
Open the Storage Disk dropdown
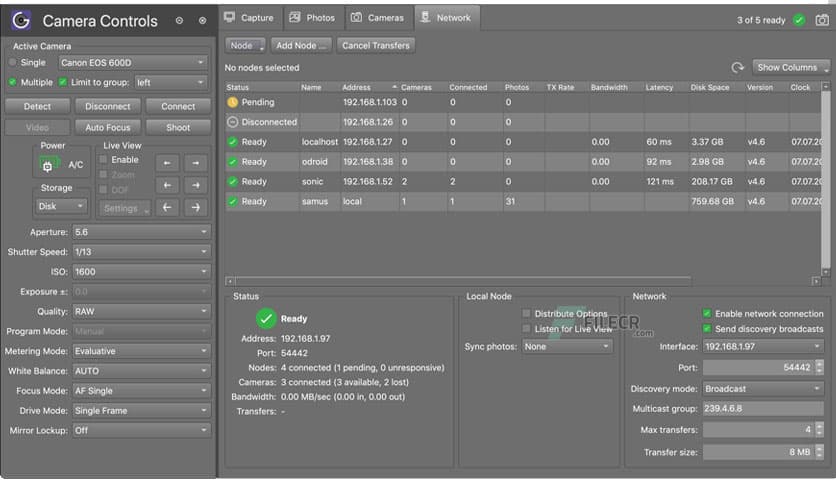[x=61, y=206]
